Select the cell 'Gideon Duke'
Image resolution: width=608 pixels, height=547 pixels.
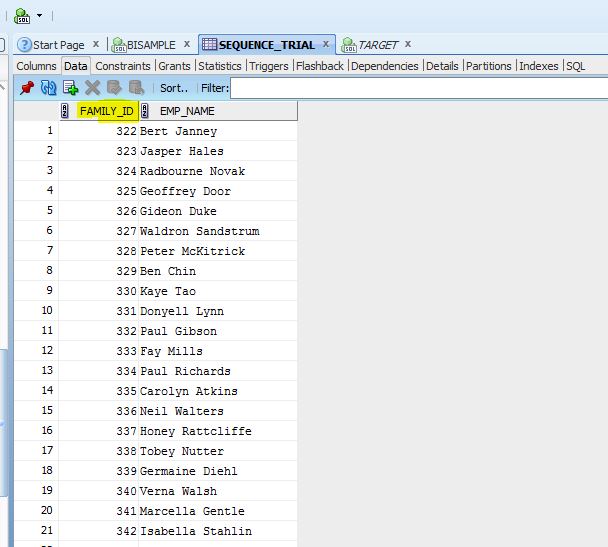pyautogui.click(x=218, y=211)
